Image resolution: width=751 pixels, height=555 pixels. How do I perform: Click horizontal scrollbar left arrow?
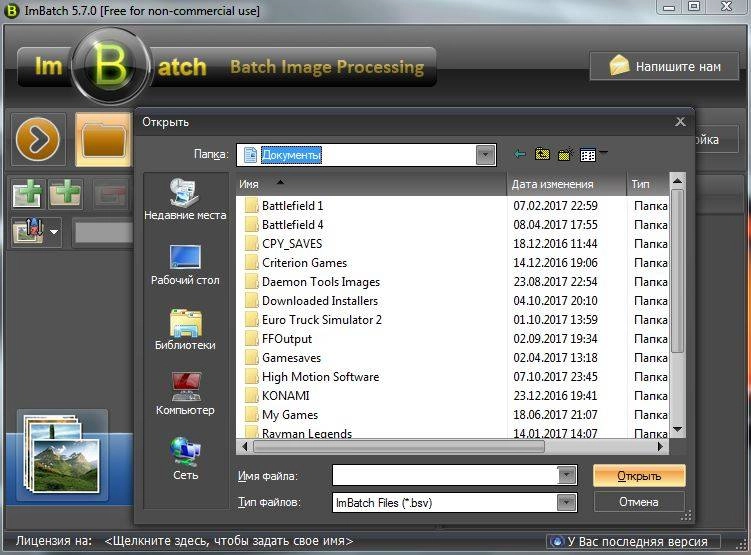click(x=245, y=447)
